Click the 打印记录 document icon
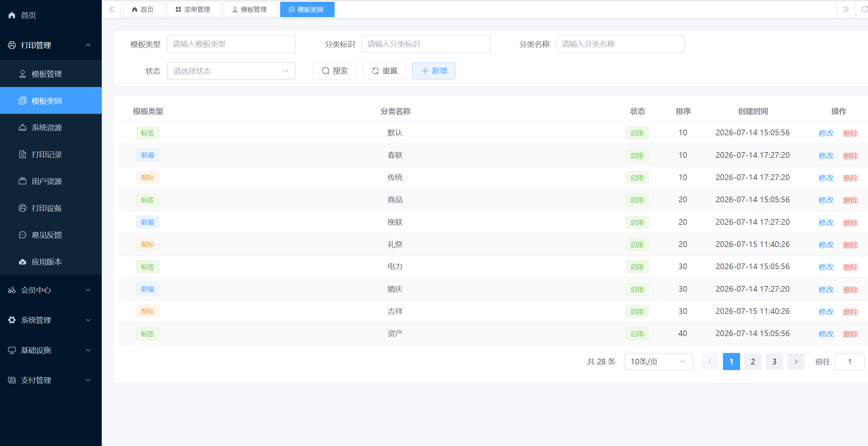This screenshot has height=446, width=868. click(23, 154)
